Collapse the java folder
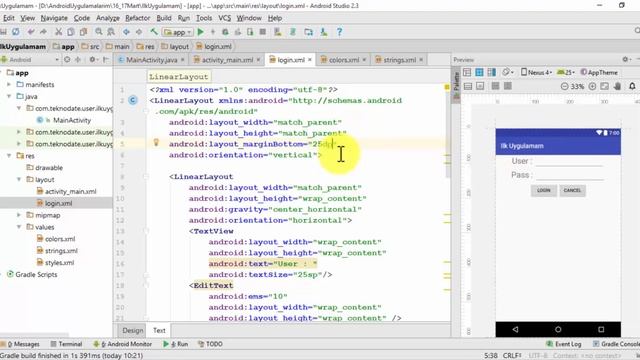640x360 pixels. click(x=9, y=96)
